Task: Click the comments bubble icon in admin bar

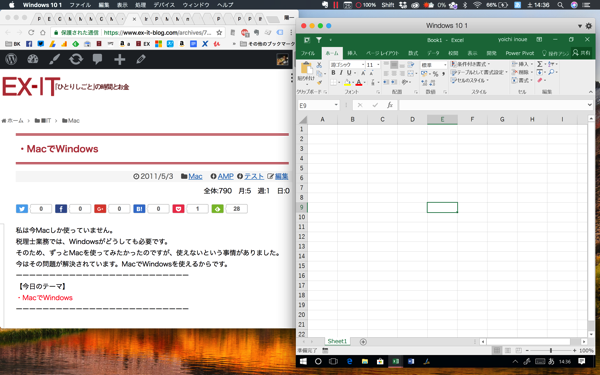Action: [98, 59]
